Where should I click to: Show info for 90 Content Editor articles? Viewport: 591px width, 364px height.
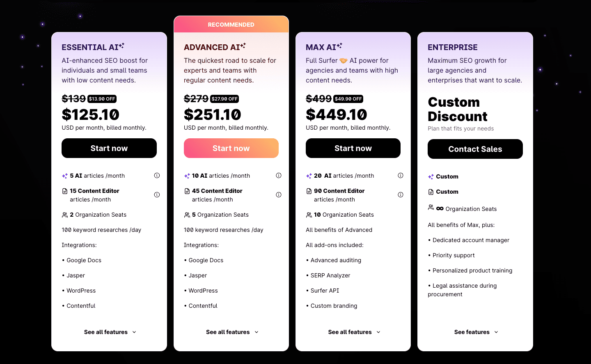[401, 195]
